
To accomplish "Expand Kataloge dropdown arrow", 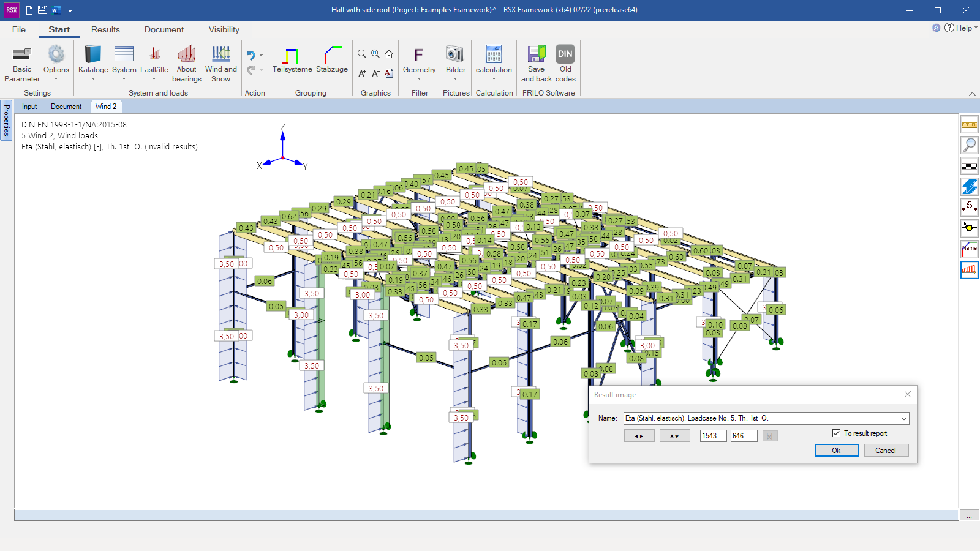I will tap(93, 79).
